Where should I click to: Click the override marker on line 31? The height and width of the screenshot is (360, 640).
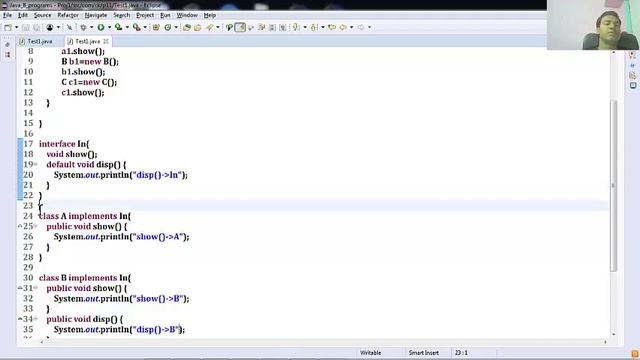[x=20, y=288]
